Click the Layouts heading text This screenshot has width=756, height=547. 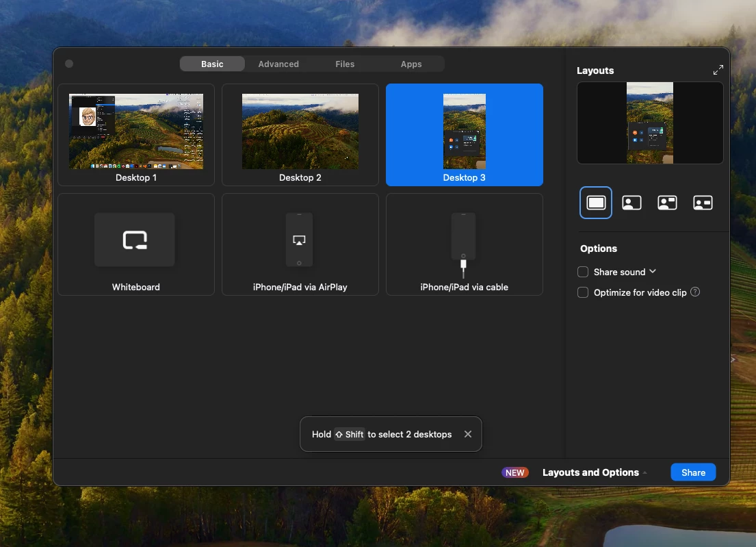[595, 71]
